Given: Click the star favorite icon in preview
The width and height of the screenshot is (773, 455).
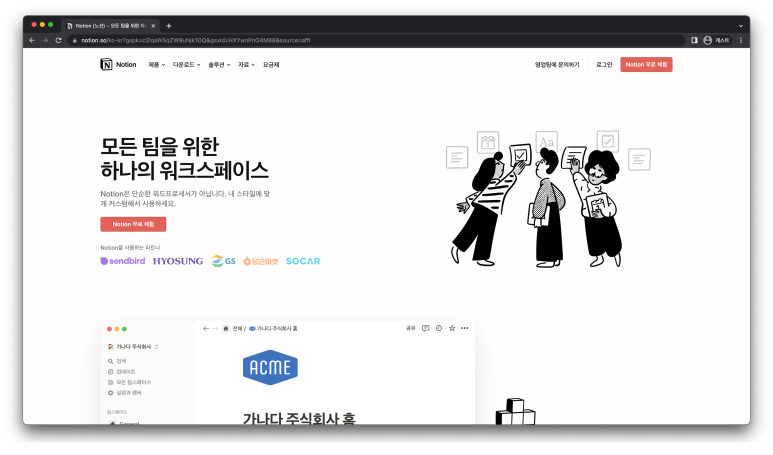Looking at the screenshot, I should (452, 328).
